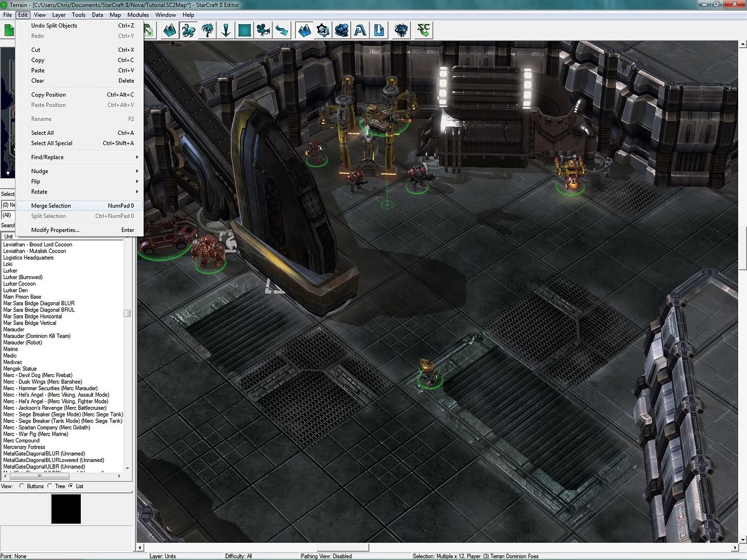This screenshot has width=747, height=560.
Task: Select Marauder (Robot) in unit list
Action: [22, 342]
